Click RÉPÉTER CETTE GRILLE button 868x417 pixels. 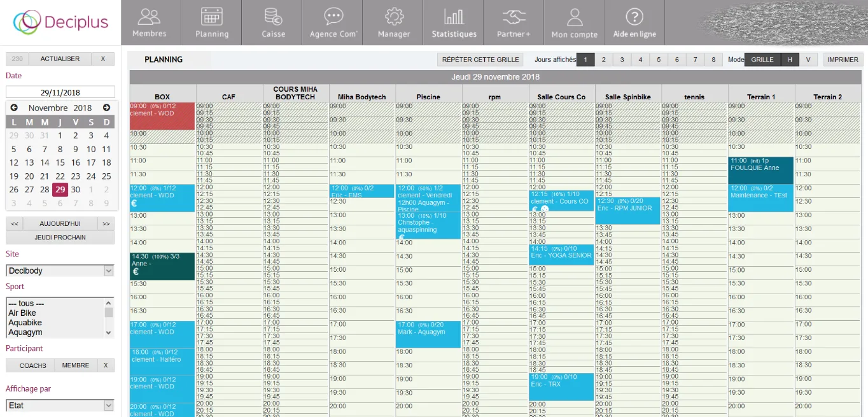click(480, 59)
